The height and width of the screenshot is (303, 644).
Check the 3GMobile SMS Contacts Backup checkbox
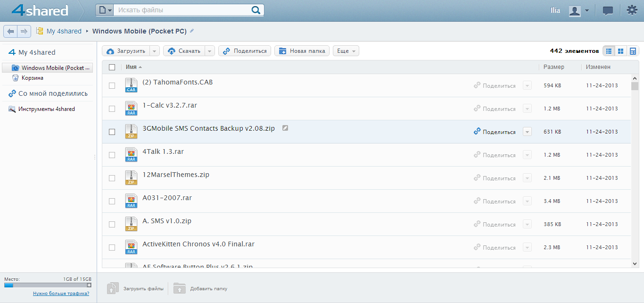[112, 132]
